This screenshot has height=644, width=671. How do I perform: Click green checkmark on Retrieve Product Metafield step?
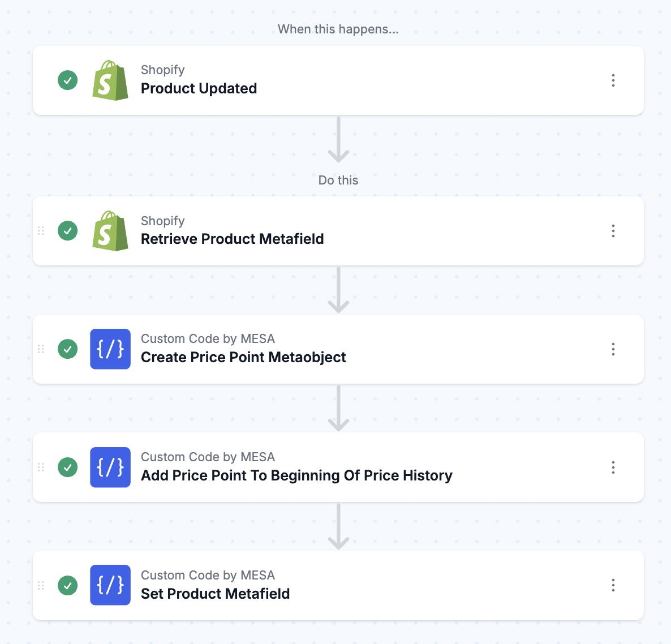pos(68,231)
